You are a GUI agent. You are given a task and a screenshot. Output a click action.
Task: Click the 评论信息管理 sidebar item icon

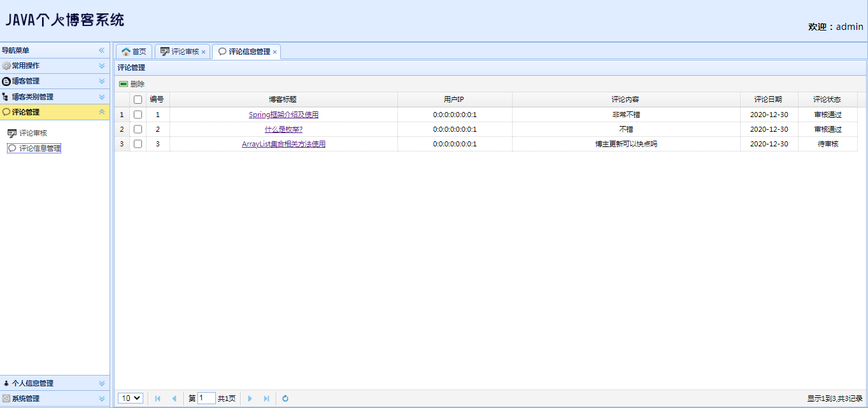pos(12,148)
